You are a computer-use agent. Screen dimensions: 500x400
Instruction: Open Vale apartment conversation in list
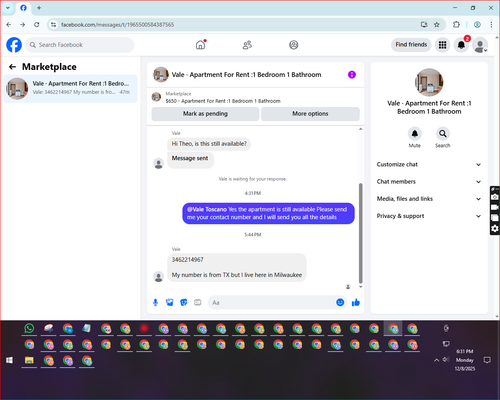pos(70,88)
